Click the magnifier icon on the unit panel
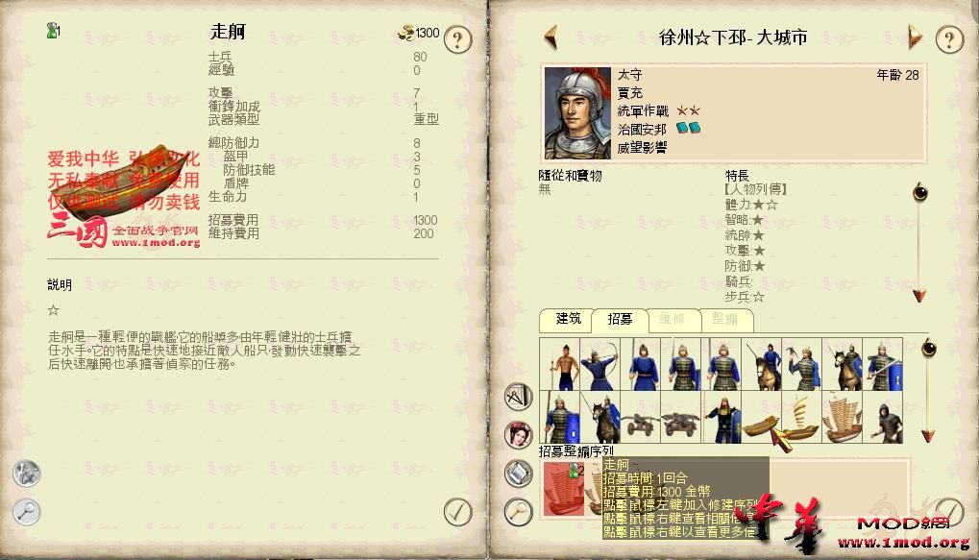979x560 pixels. click(x=27, y=512)
